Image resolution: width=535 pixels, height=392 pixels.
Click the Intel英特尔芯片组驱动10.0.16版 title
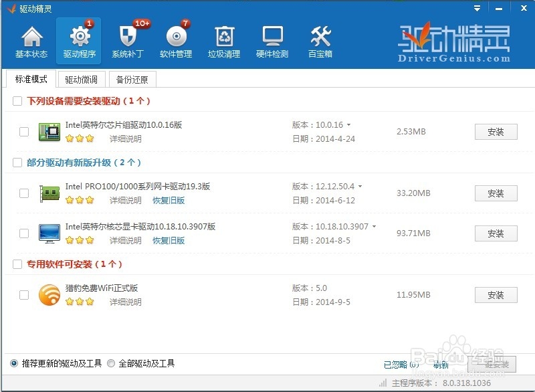point(124,125)
